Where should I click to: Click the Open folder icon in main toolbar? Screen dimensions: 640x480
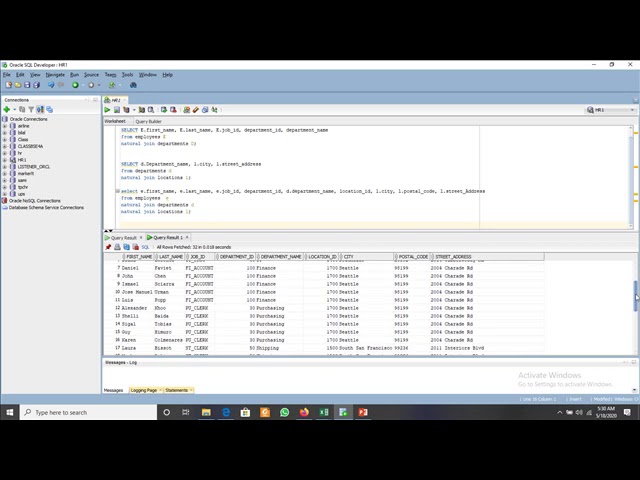click(18, 85)
